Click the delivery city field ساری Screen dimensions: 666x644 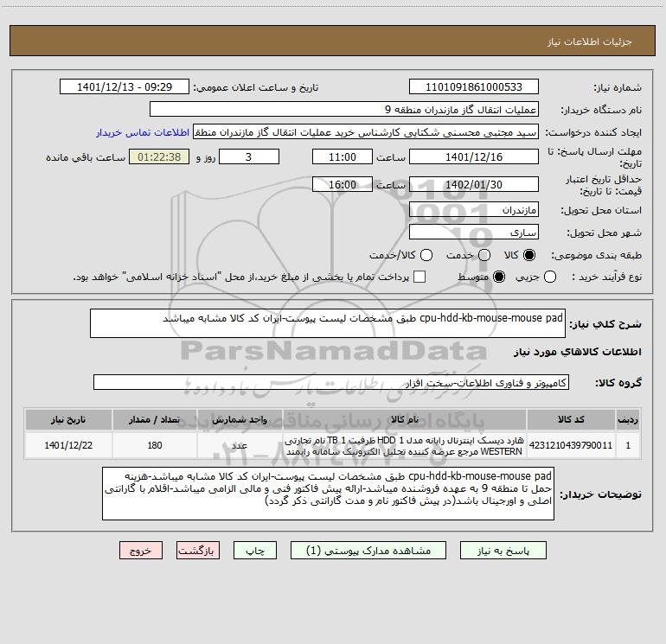tap(474, 233)
